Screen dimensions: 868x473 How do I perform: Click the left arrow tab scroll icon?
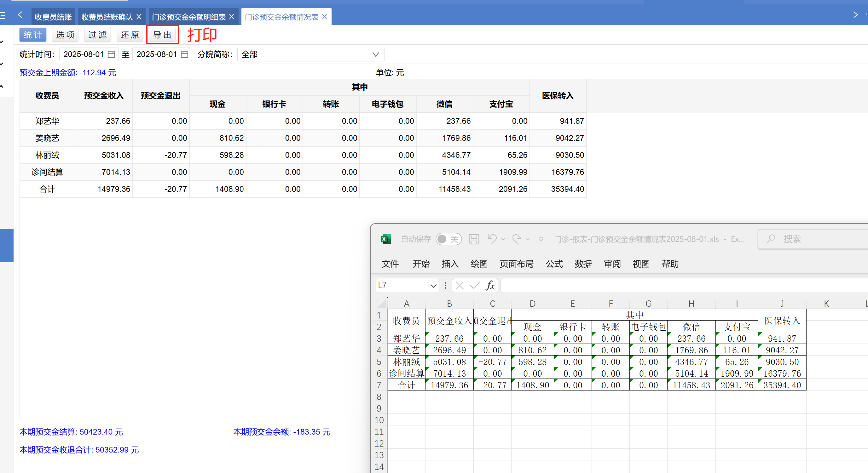(20, 15)
